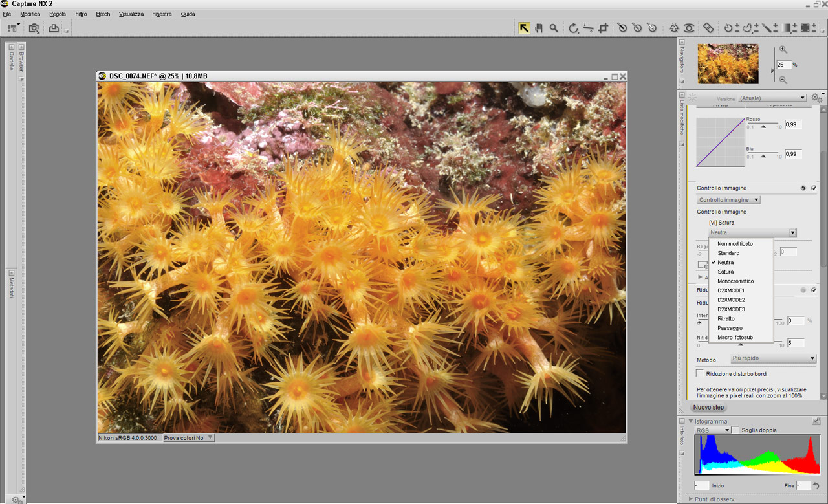Select the middle control point tool

pos(637,28)
